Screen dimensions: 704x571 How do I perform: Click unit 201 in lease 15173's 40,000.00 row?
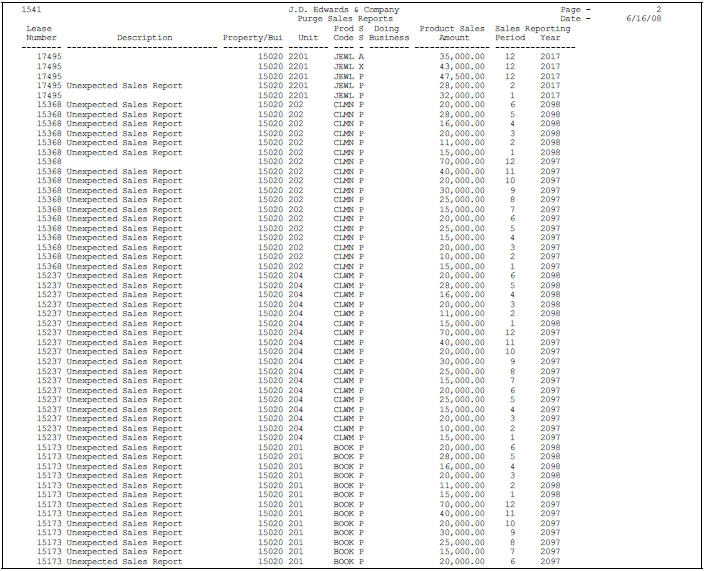295,514
